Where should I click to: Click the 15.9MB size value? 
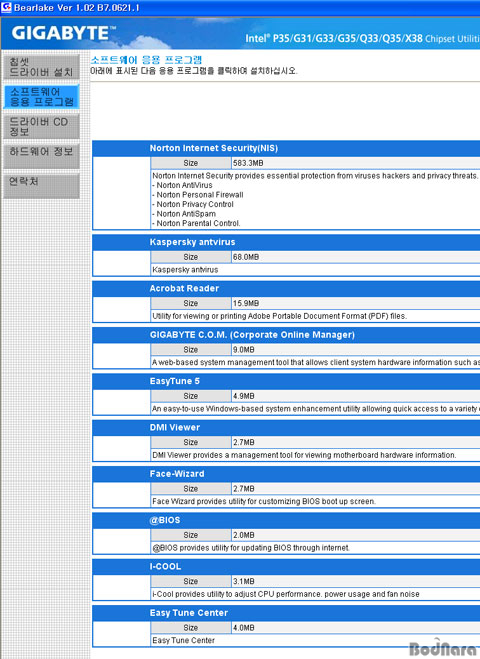click(x=246, y=303)
